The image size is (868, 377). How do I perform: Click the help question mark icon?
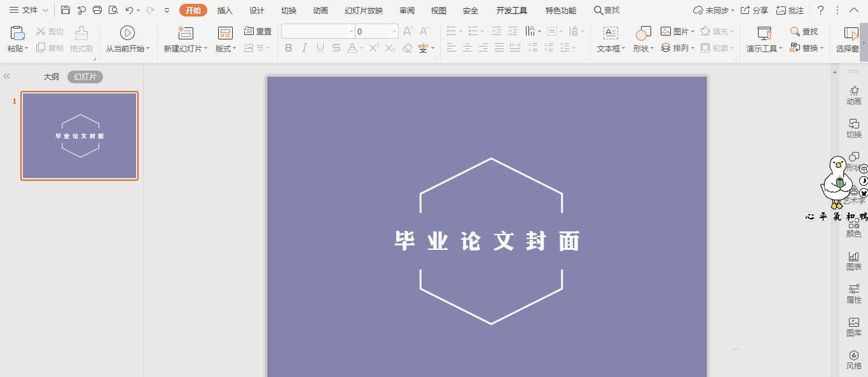tap(820, 10)
